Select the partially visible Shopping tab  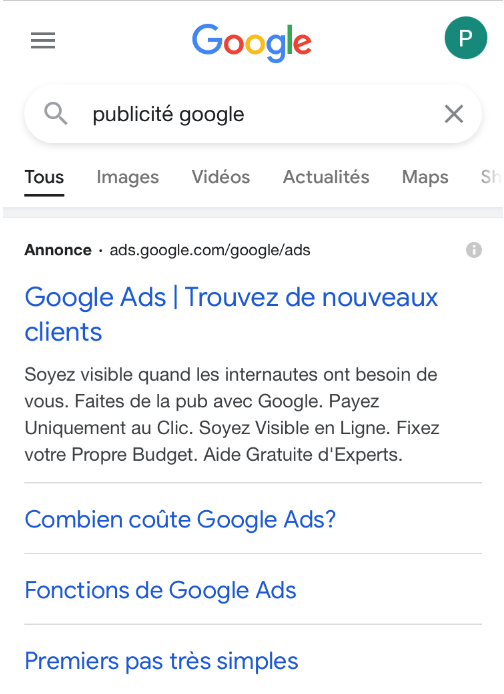pos(492,177)
